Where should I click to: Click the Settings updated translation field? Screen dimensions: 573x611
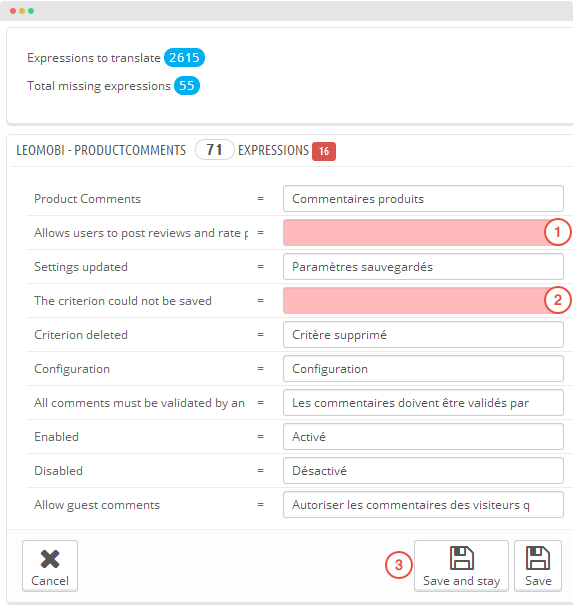pos(423,267)
